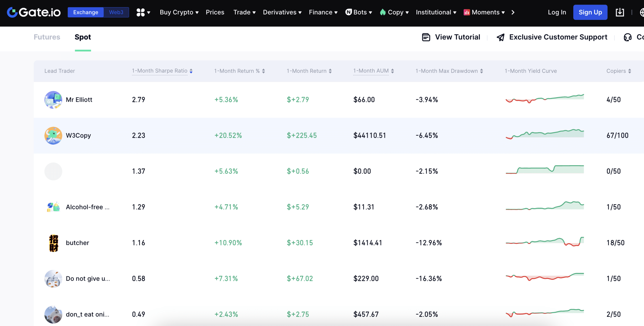The width and height of the screenshot is (644, 326).
Task: Switch to the Spot tab
Action: (83, 37)
